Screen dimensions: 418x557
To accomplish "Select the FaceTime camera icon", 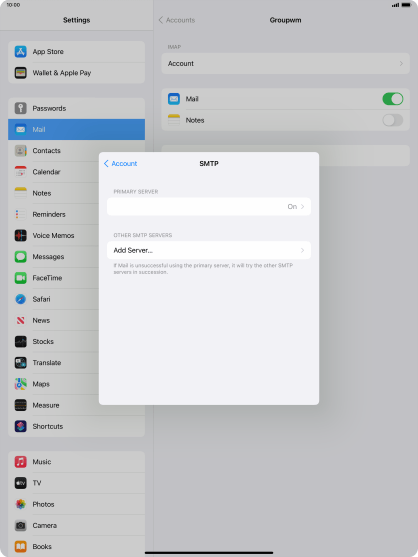I will coord(21,278).
